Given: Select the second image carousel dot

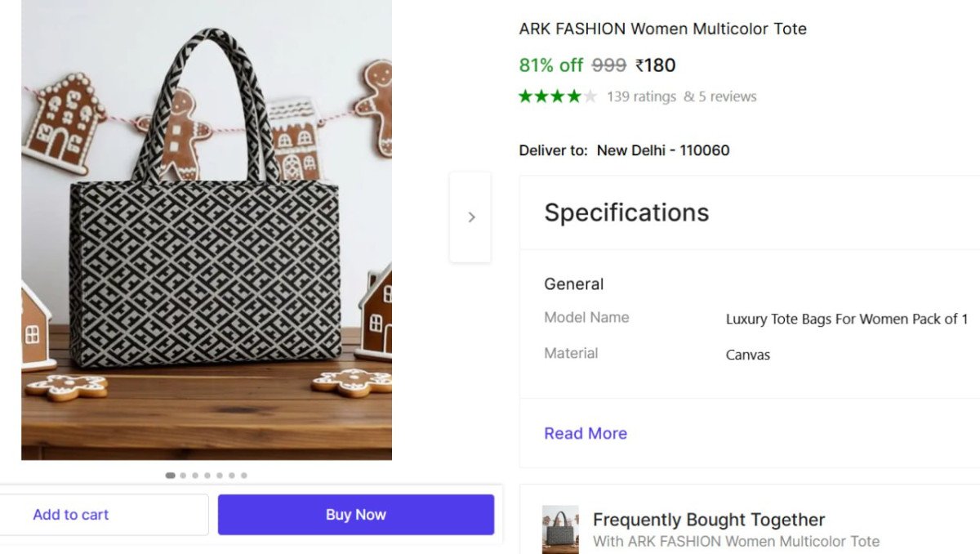Looking at the screenshot, I should coord(183,475).
